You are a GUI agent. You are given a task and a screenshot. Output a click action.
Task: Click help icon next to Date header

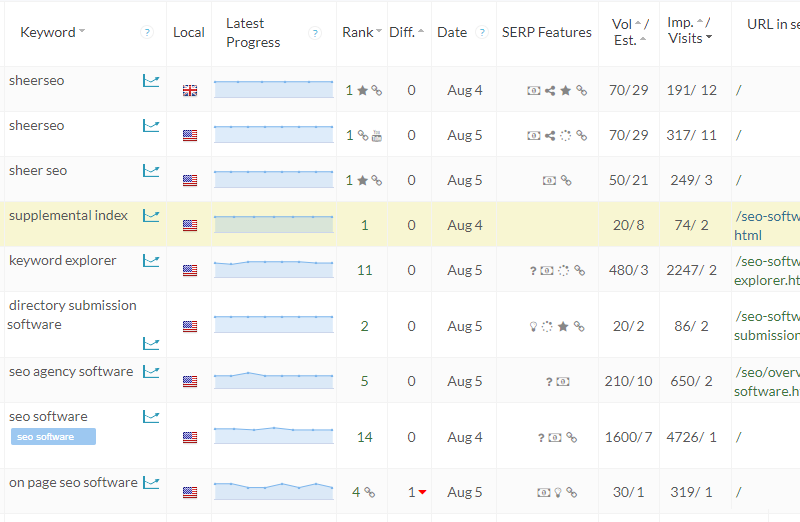click(481, 32)
